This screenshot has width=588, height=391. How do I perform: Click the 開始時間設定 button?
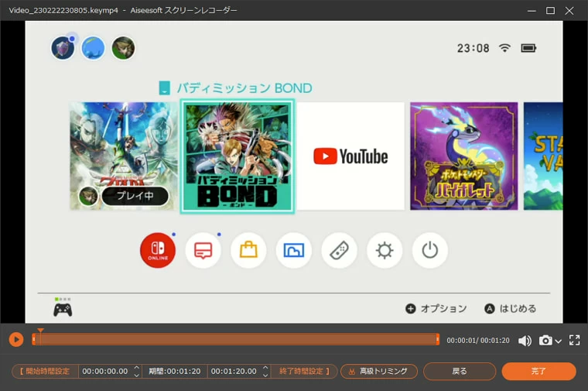pyautogui.click(x=45, y=371)
